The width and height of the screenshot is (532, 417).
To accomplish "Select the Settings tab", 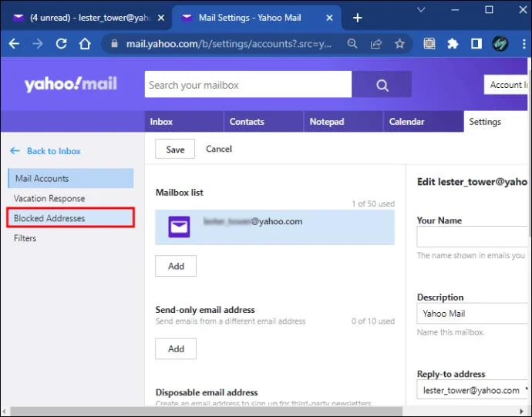I will click(496, 122).
